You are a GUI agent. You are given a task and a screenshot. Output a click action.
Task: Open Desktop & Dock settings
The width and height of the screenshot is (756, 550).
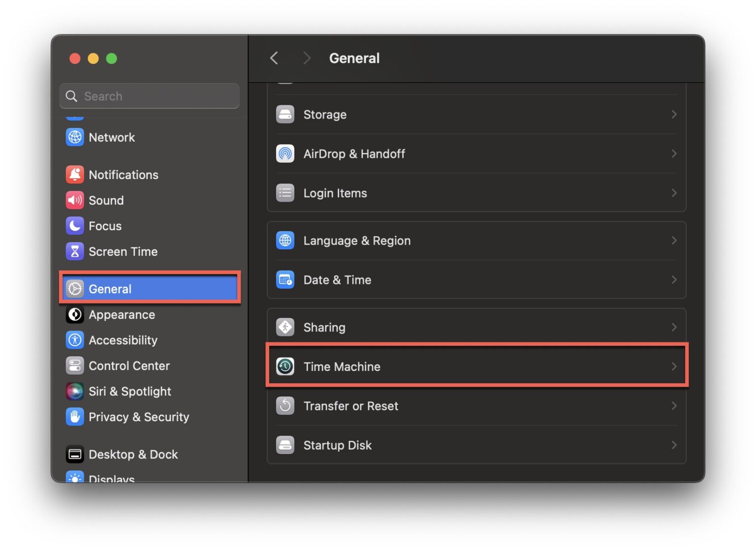tap(133, 454)
